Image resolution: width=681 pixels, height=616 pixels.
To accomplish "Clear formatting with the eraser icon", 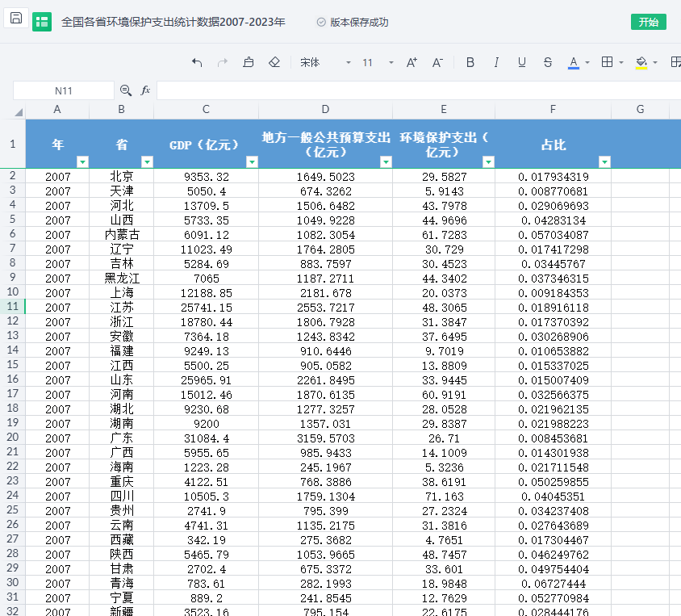I will (x=274, y=62).
